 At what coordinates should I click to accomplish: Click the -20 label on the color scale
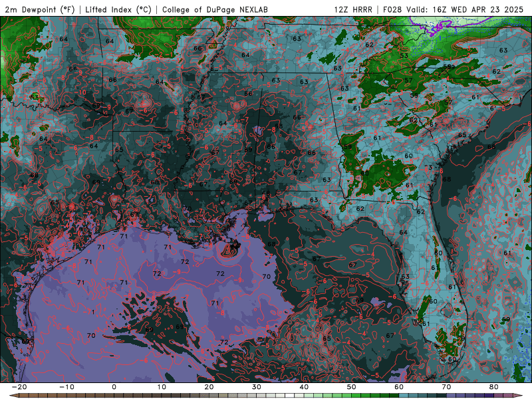pyautogui.click(x=19, y=387)
